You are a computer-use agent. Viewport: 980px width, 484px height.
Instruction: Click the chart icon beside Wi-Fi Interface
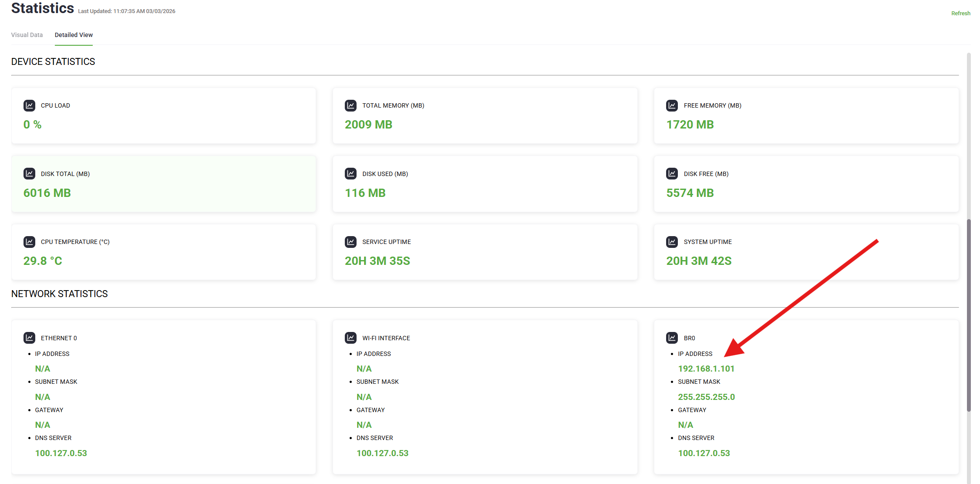350,338
